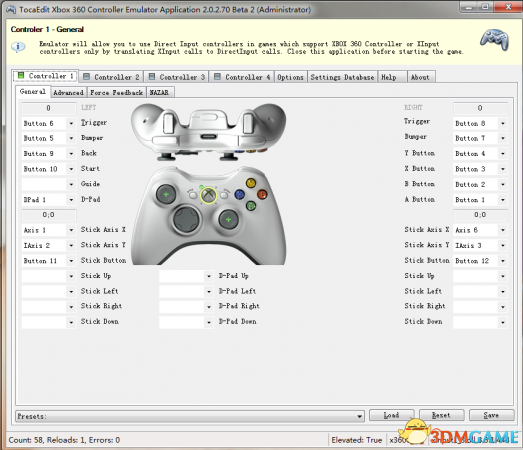Screen dimensions: 523x450
Task: Expand the right Trigger Button 8 dropdown
Action: click(503, 123)
